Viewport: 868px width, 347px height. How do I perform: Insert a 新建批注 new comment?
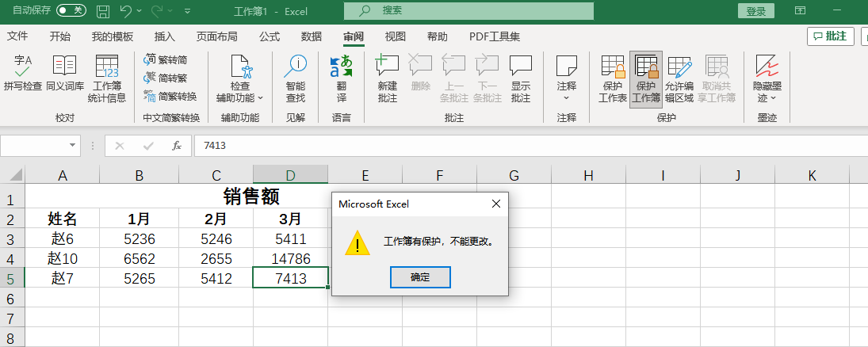[388, 79]
